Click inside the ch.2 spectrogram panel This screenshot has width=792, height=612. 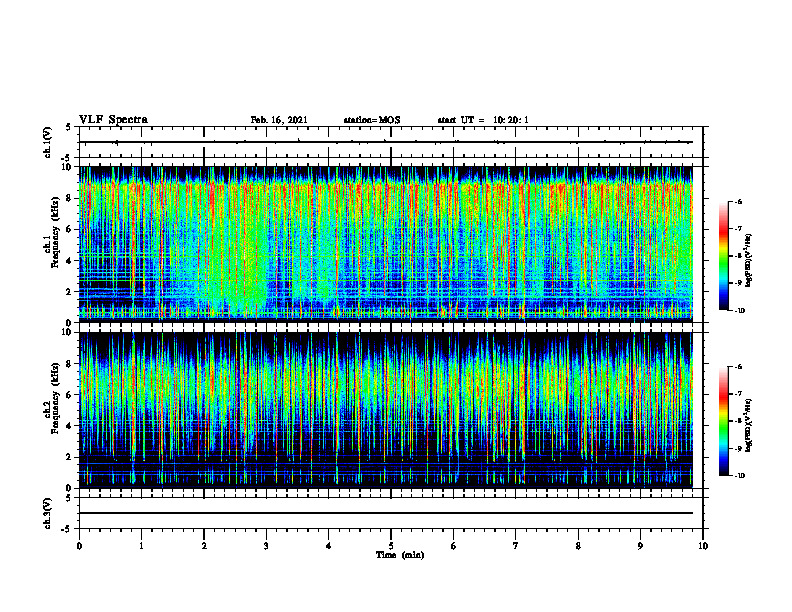click(386, 410)
